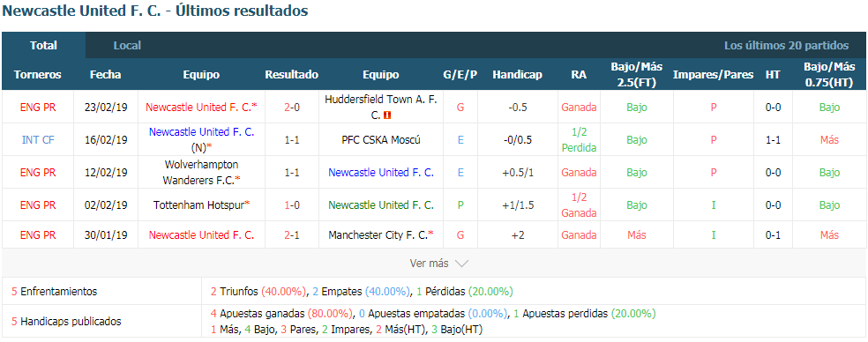Open the Tottenham Hotspur team link
Screen dimensions: 868x342
point(199,204)
